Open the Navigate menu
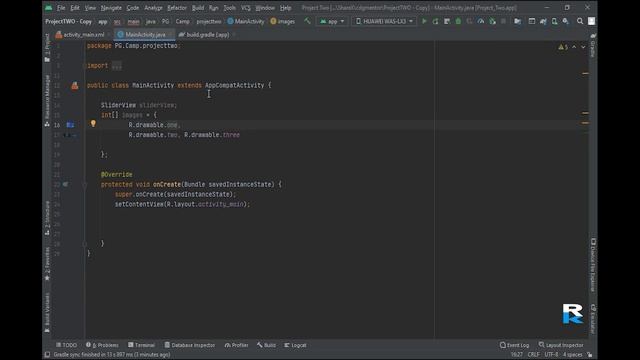The height and width of the screenshot is (360, 640). [111, 8]
